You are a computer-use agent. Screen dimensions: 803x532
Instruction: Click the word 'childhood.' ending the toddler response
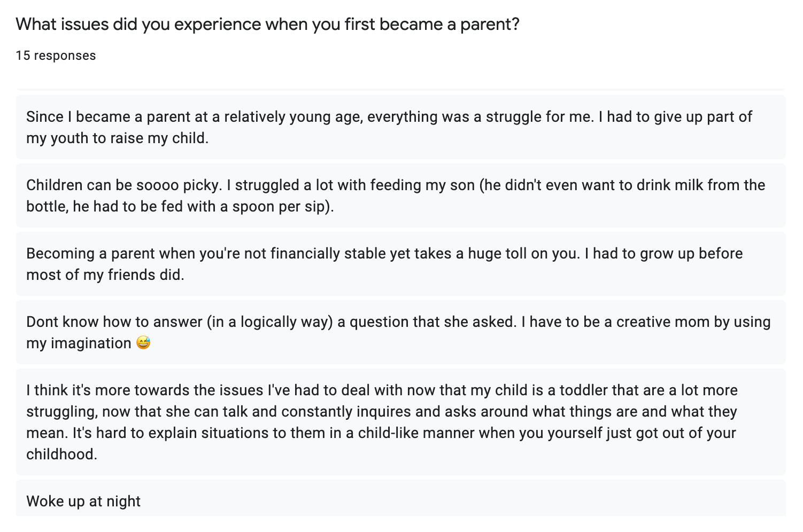(x=61, y=455)
